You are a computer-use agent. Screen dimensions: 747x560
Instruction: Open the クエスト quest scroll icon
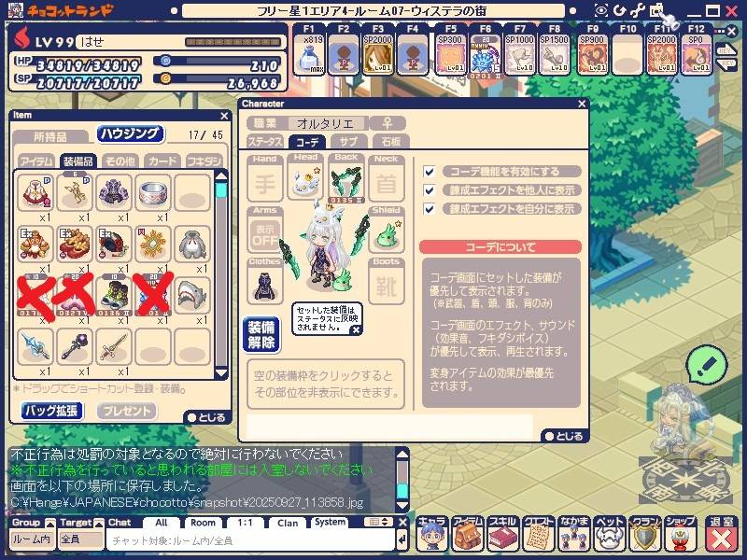tap(538, 534)
